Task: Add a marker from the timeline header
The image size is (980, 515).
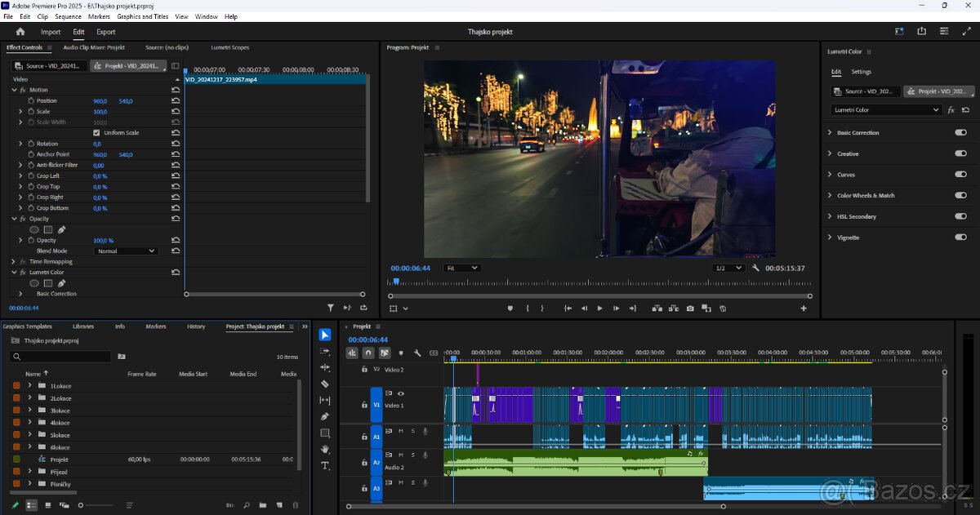Action: tap(400, 353)
